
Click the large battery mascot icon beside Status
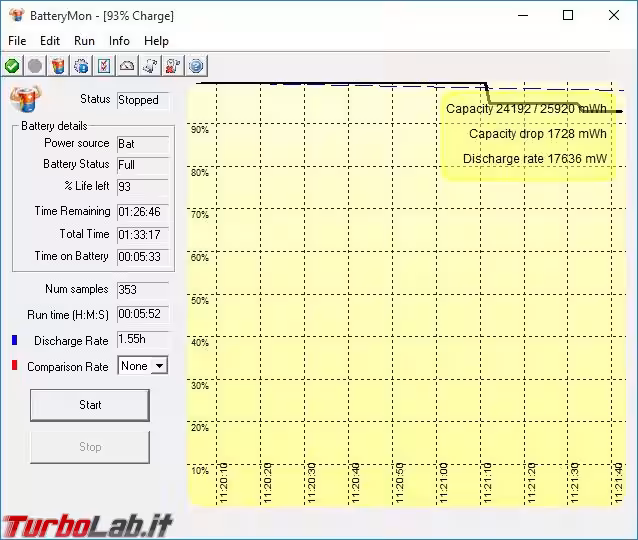(x=24, y=99)
